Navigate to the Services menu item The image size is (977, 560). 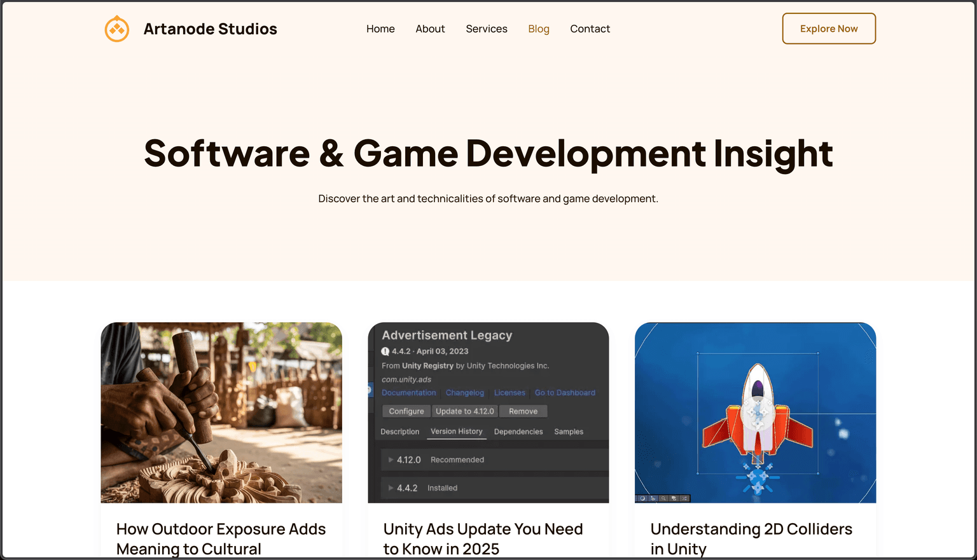coord(487,29)
